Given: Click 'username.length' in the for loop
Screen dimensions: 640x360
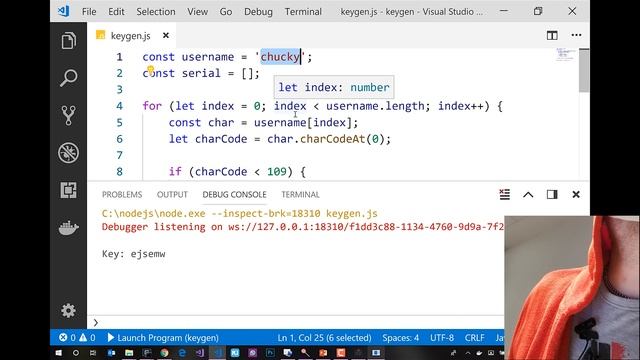Looking at the screenshot, I should [375, 106].
